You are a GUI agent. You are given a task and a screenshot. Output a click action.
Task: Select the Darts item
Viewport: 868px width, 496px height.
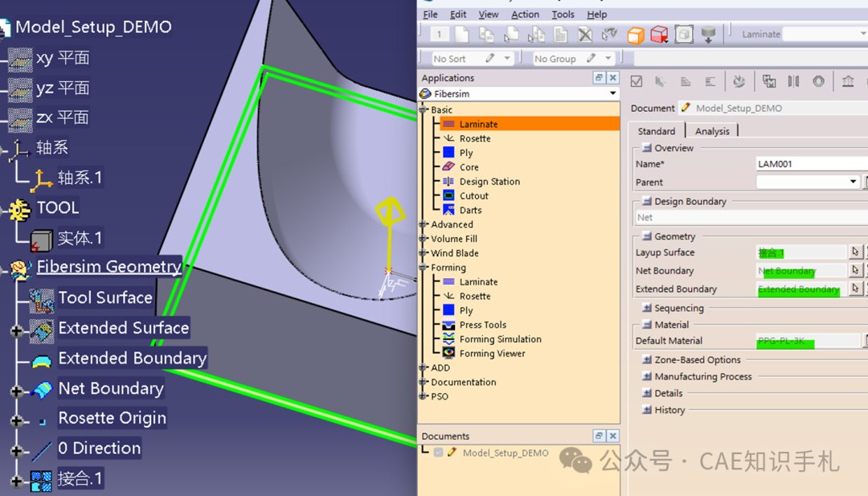470,211
